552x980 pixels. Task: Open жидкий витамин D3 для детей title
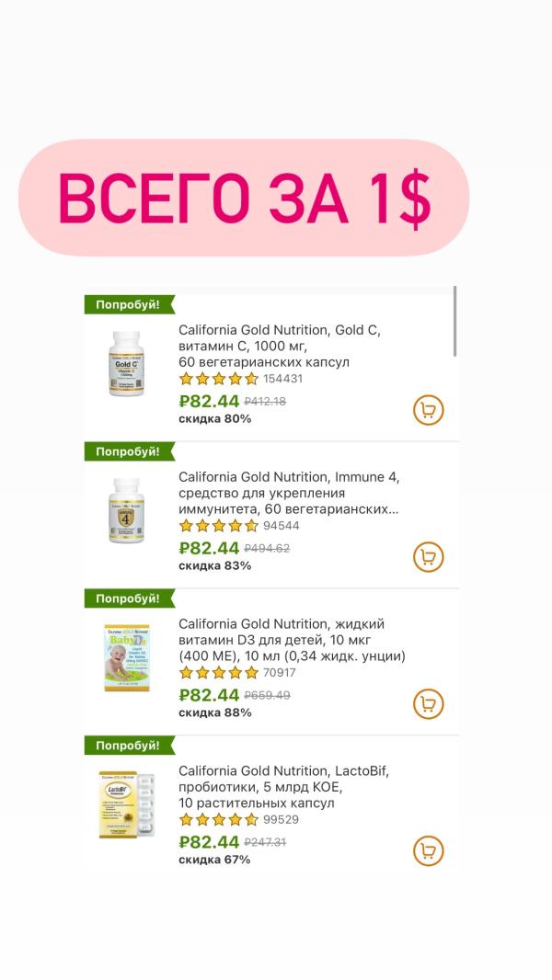[x=292, y=640]
